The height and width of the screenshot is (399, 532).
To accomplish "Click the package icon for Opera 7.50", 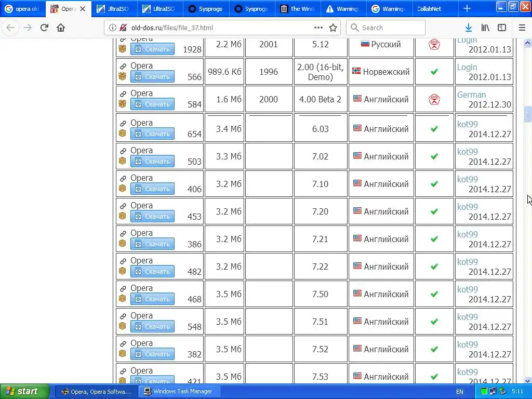I will point(123,299).
